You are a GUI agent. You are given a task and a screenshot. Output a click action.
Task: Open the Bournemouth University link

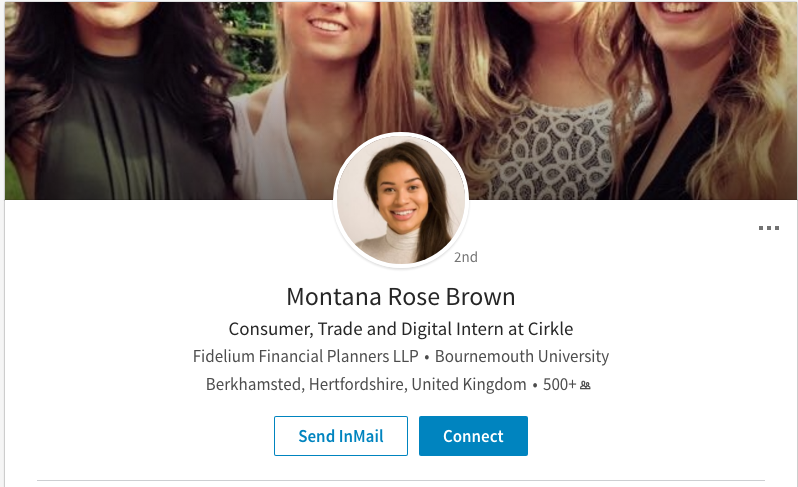522,356
